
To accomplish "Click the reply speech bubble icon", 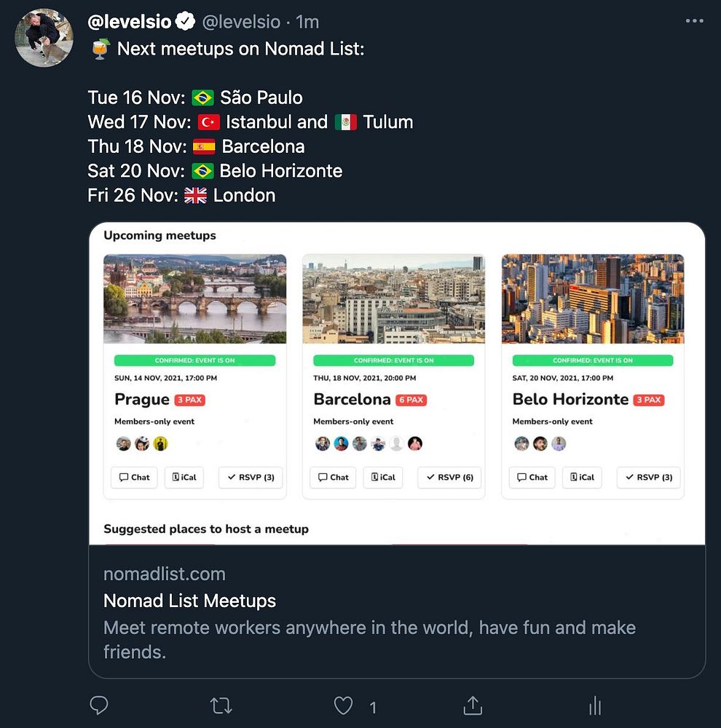I will tap(99, 705).
